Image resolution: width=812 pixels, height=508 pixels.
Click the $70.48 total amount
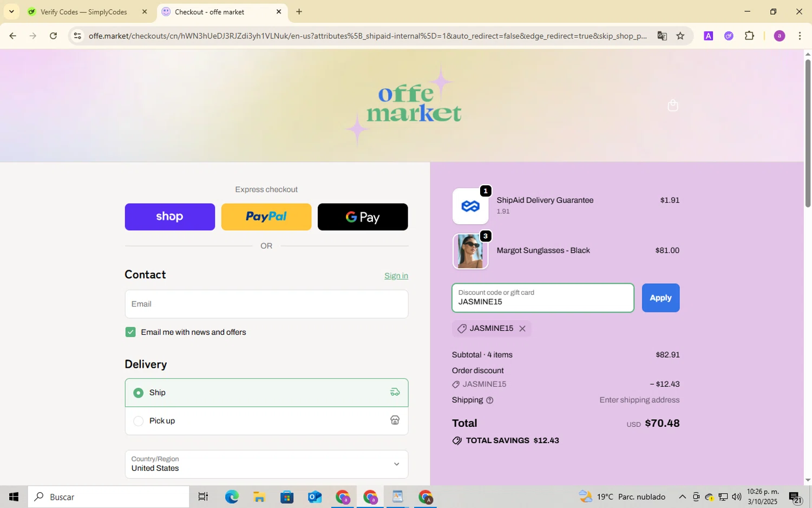[x=662, y=424]
